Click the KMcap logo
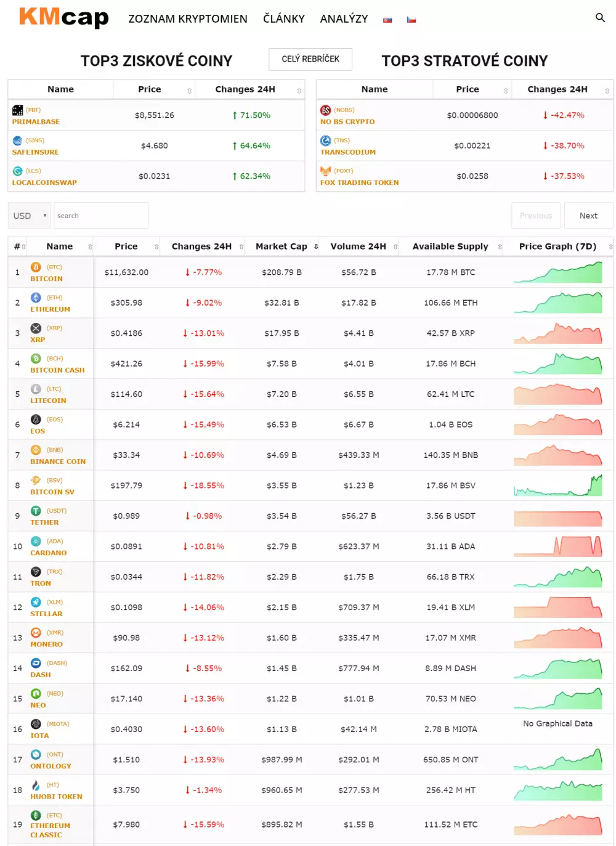Viewport: 616px width, 846px height. tap(64, 17)
